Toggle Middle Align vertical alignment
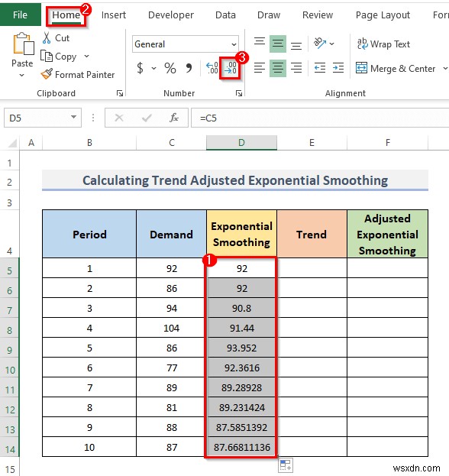This screenshot has width=449, height=476. tap(278, 44)
